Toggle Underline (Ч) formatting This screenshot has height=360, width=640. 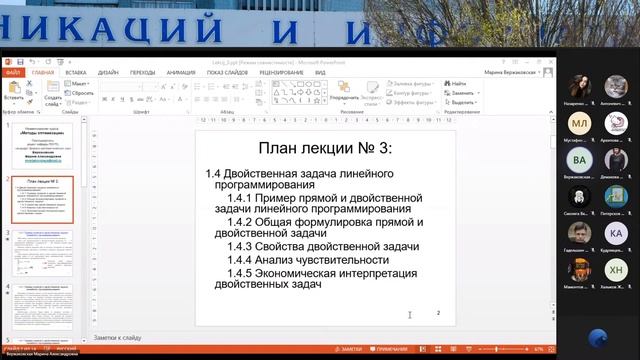point(122,99)
